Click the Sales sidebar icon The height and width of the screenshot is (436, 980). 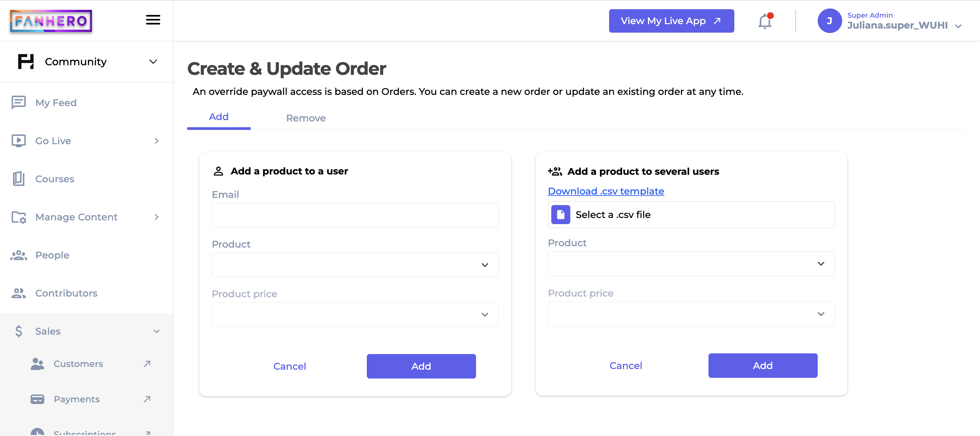point(19,331)
